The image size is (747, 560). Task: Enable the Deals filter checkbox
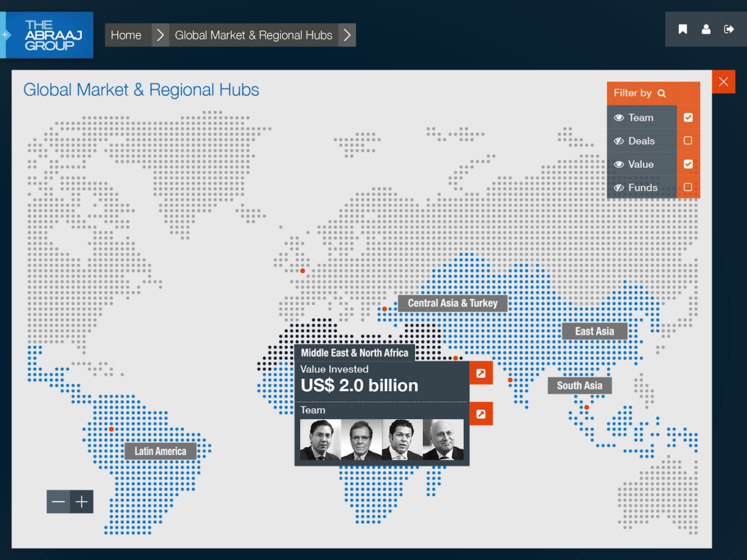687,141
